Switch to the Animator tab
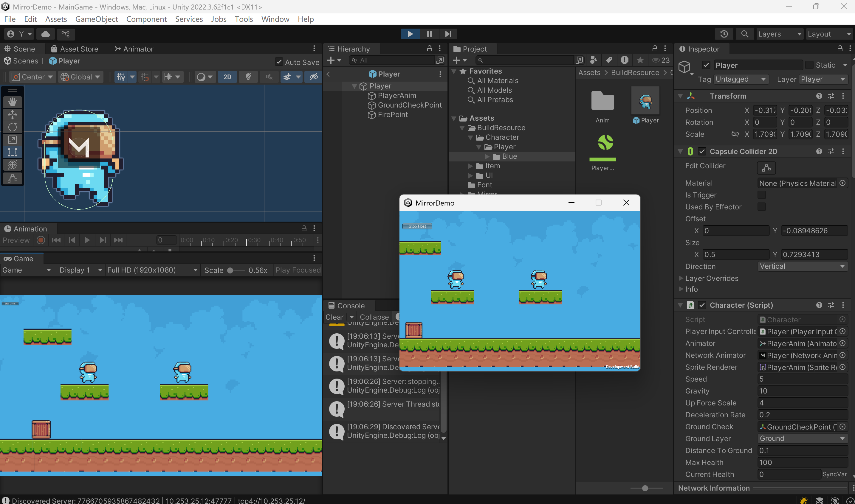 [x=134, y=49]
